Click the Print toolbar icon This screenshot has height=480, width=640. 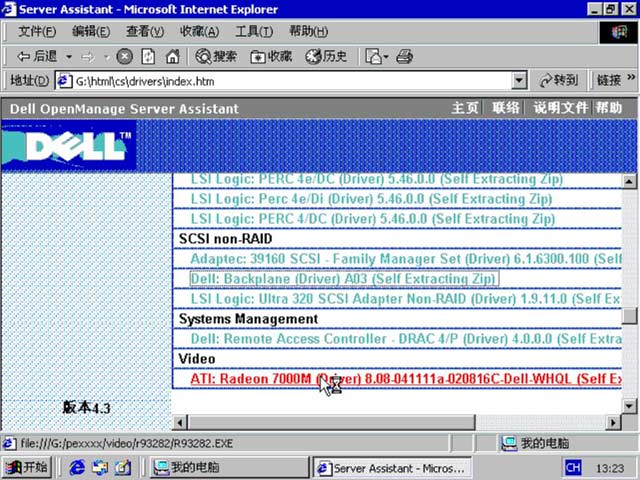tap(404, 56)
